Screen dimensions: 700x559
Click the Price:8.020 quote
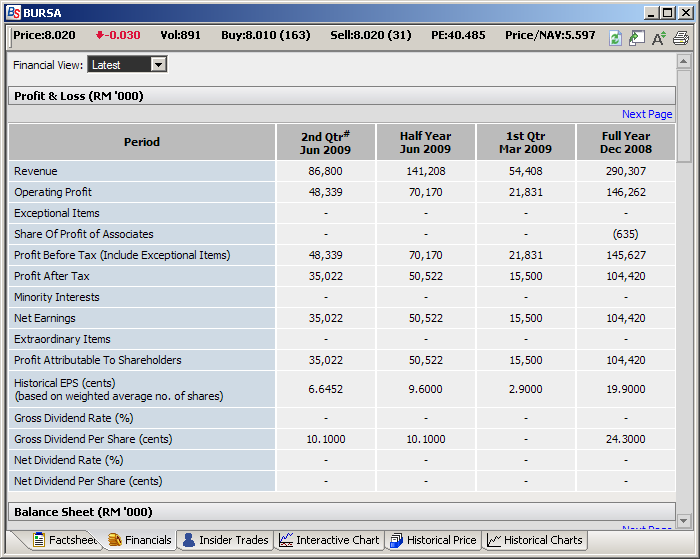(x=44, y=35)
